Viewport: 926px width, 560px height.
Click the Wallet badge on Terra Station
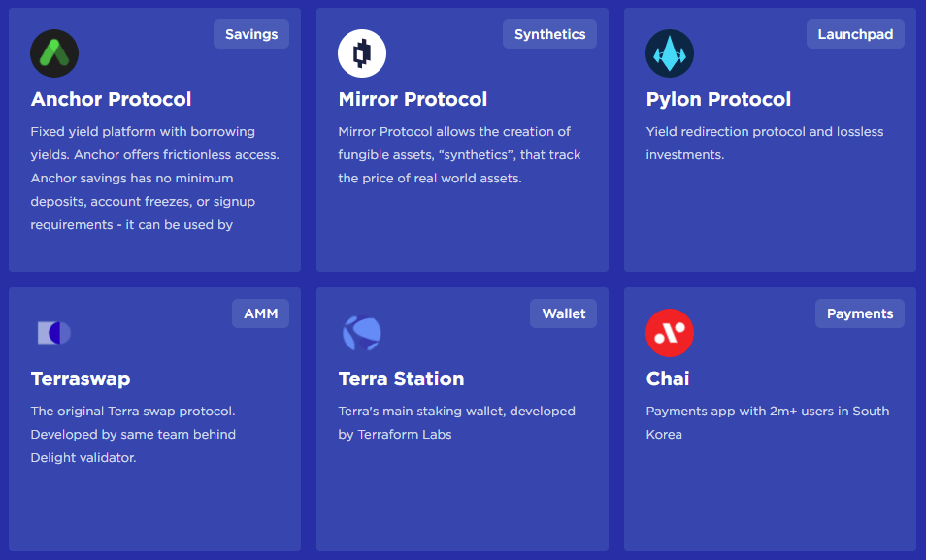pos(563,313)
